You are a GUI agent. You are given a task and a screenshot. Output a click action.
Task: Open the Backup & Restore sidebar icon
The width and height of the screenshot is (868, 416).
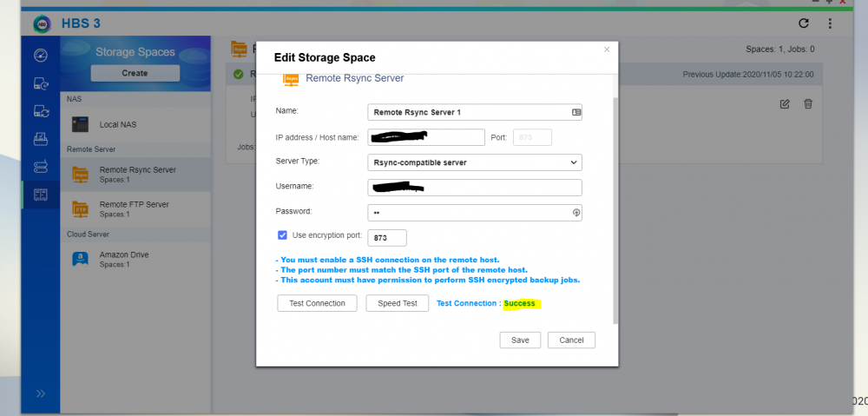(x=41, y=83)
